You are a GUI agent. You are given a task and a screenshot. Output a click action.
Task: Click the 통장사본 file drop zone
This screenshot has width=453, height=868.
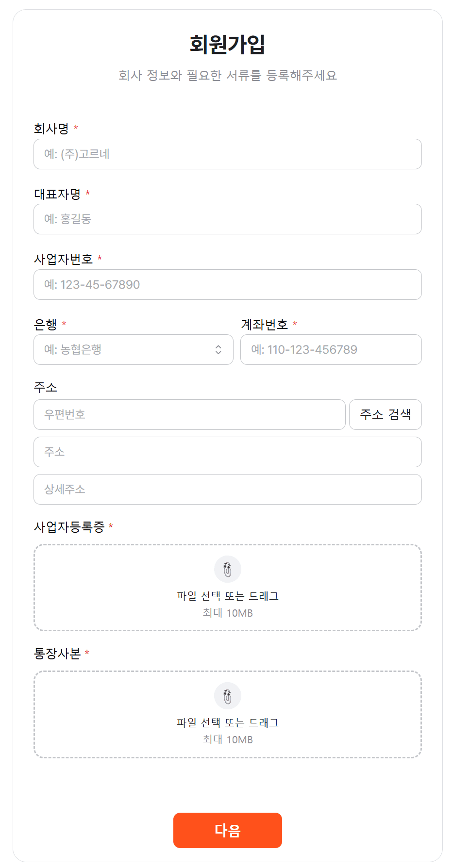click(x=227, y=713)
